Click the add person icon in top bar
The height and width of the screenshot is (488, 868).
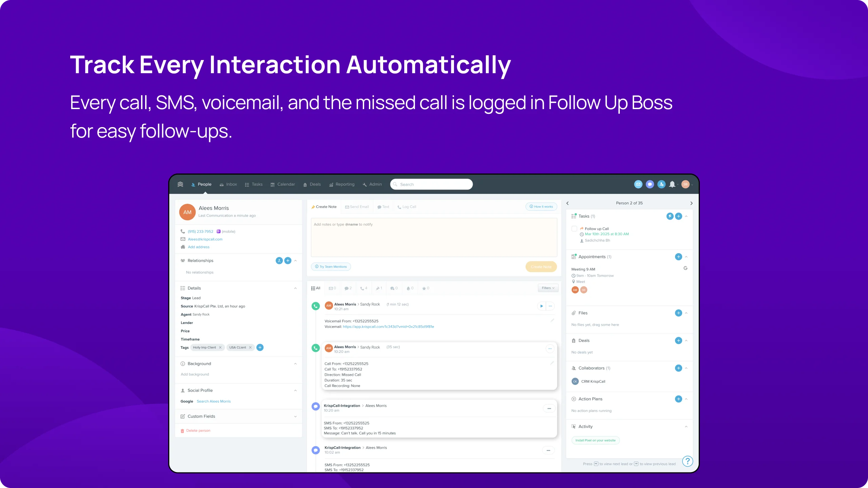pos(661,184)
